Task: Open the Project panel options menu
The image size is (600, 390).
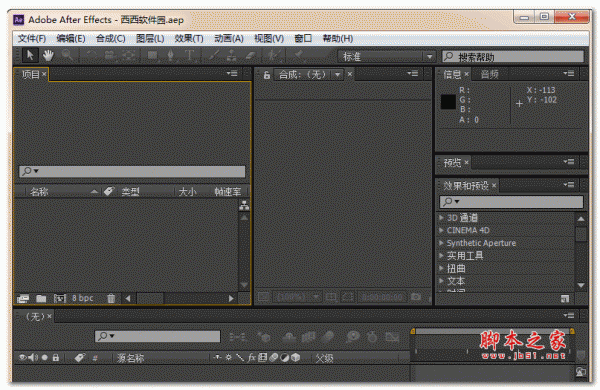Action: click(232, 73)
